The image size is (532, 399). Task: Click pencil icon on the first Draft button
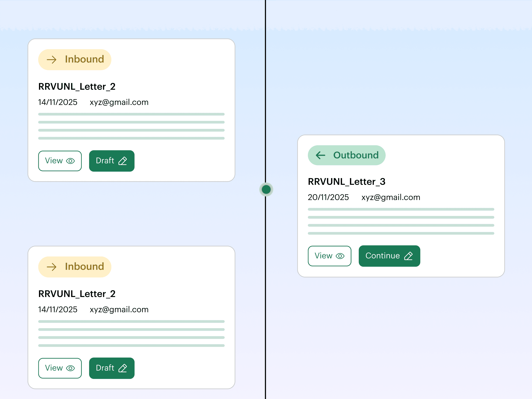[x=123, y=161]
